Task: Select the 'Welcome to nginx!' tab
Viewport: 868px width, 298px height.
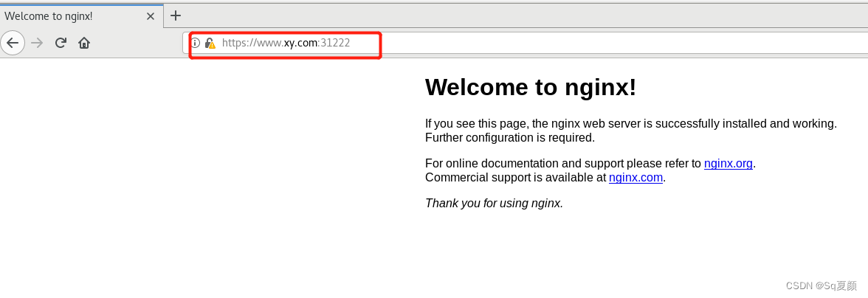Action: point(81,16)
